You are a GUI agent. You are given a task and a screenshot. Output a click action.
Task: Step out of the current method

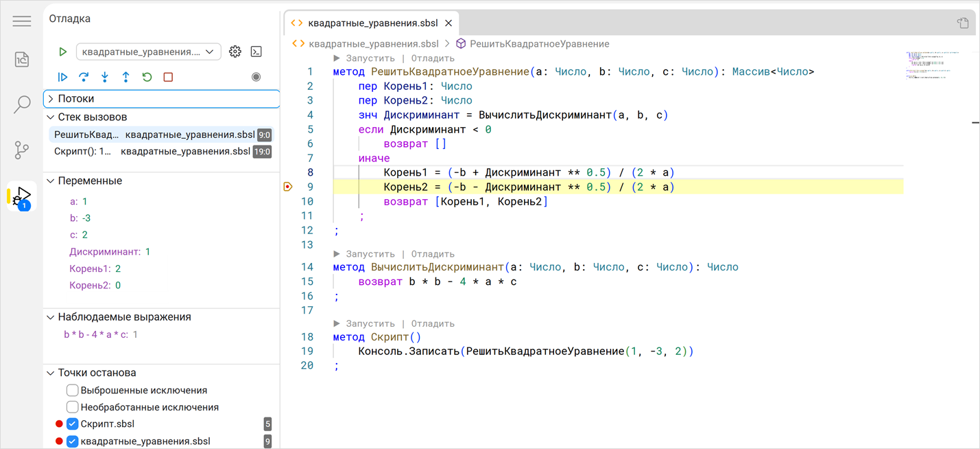(x=126, y=77)
